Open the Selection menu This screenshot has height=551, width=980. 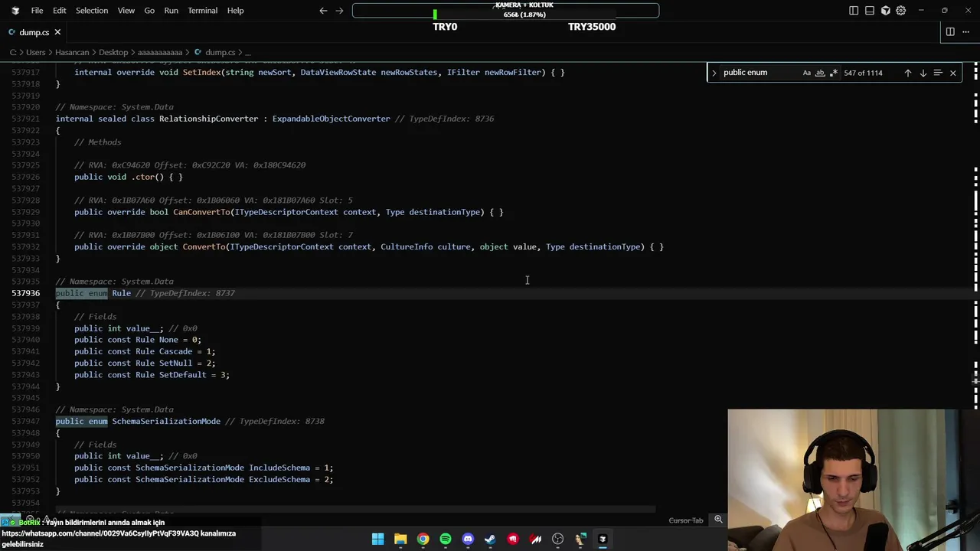pyautogui.click(x=92, y=11)
